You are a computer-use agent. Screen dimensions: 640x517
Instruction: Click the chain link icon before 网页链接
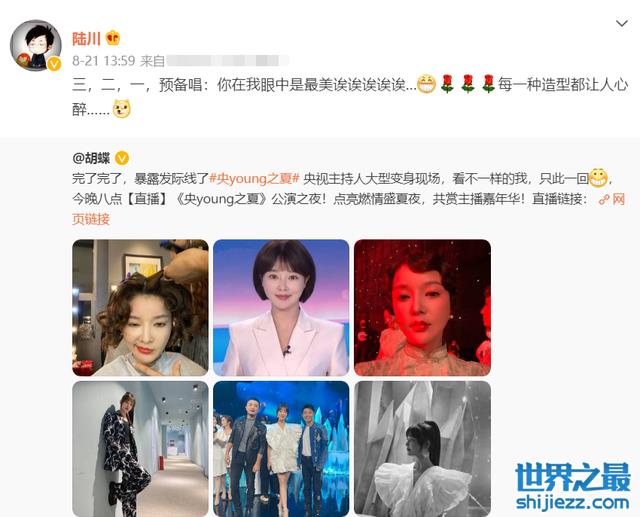604,200
